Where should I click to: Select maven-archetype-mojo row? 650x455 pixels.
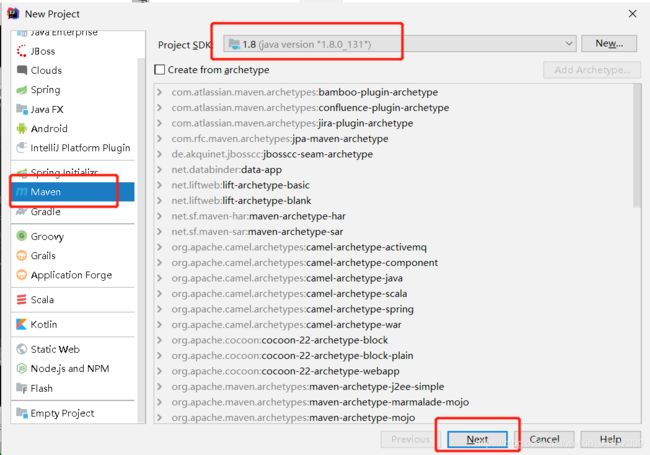(x=394, y=417)
